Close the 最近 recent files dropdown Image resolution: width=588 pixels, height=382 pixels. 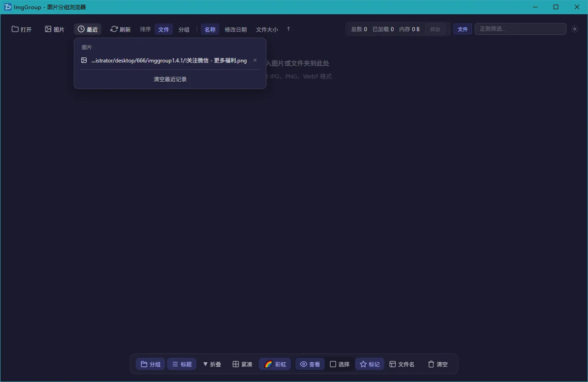tap(88, 29)
